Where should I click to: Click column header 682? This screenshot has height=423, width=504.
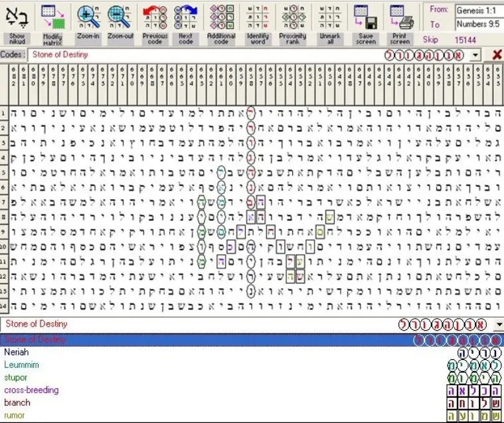13,84
